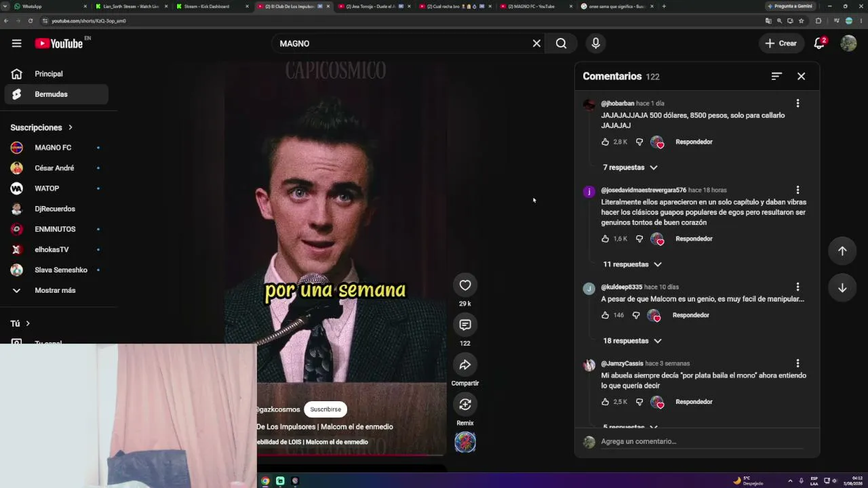Open MAGNO FC subscription channel
This screenshot has height=488, width=868.
pos(56,148)
